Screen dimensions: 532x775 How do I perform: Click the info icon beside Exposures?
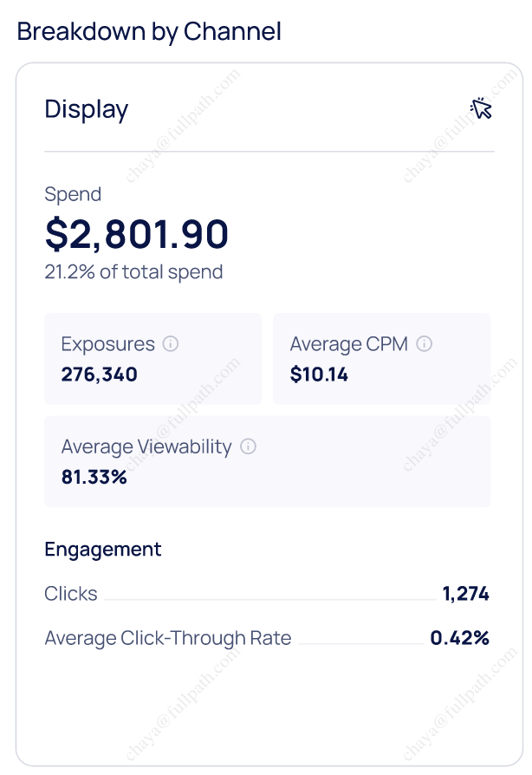coord(171,344)
